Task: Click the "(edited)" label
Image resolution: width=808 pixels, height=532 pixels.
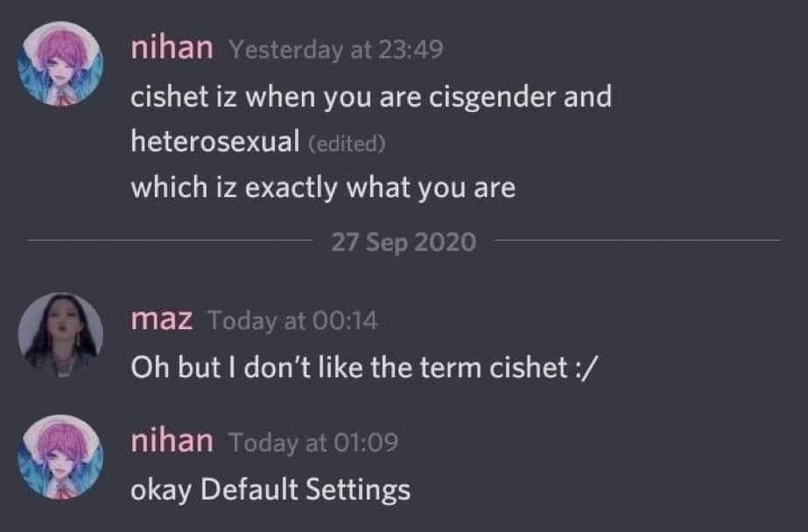Action: [348, 144]
